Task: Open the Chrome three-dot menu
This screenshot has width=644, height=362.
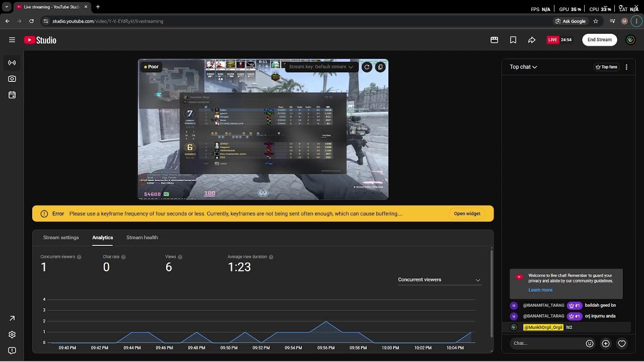Action: [x=637, y=21]
